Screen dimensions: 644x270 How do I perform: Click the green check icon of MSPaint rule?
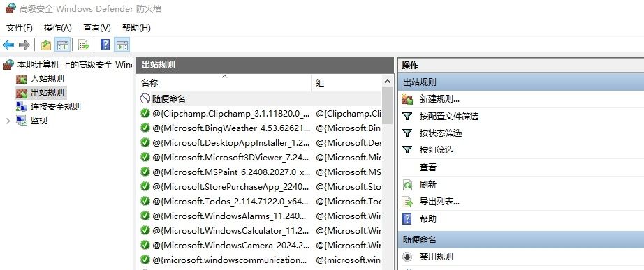tap(145, 172)
